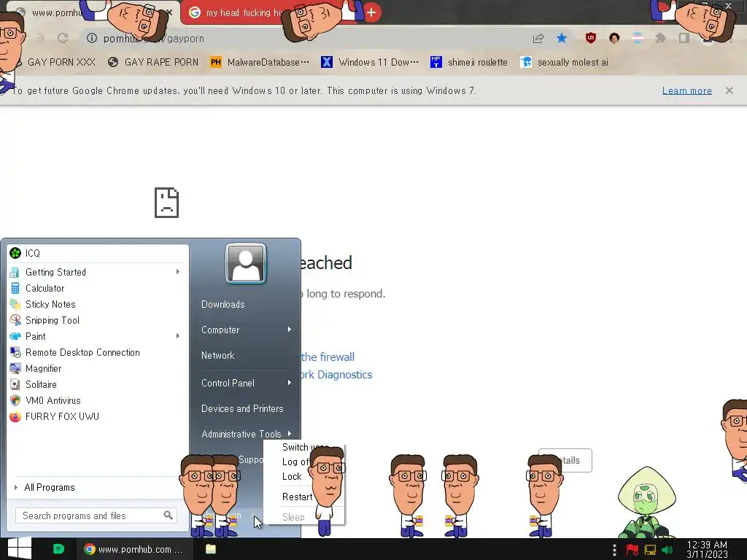Open ICQ from the Start menu
Screen dimensions: 747x560
(x=98, y=253)
